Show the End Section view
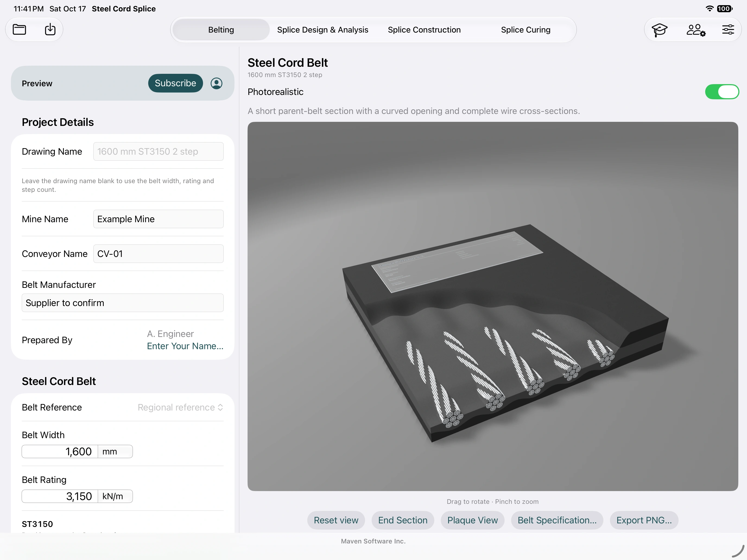 [x=403, y=520]
